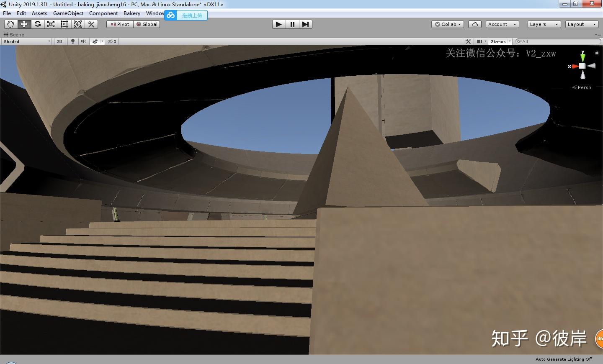The image size is (603, 364).
Task: Toggle Pivot/Center handle position
Action: (x=120, y=24)
